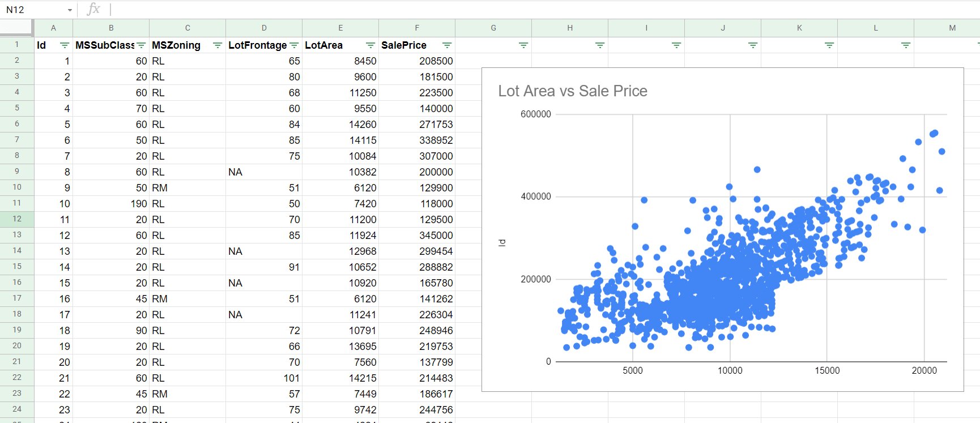The width and height of the screenshot is (980, 423).
Task: Open the filter dropdown in column J
Action: point(753,45)
